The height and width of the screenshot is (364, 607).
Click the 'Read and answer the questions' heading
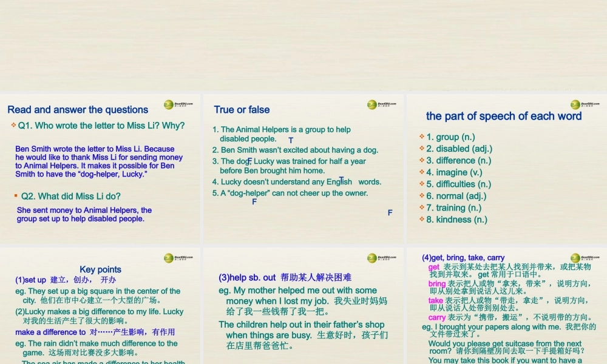click(77, 110)
